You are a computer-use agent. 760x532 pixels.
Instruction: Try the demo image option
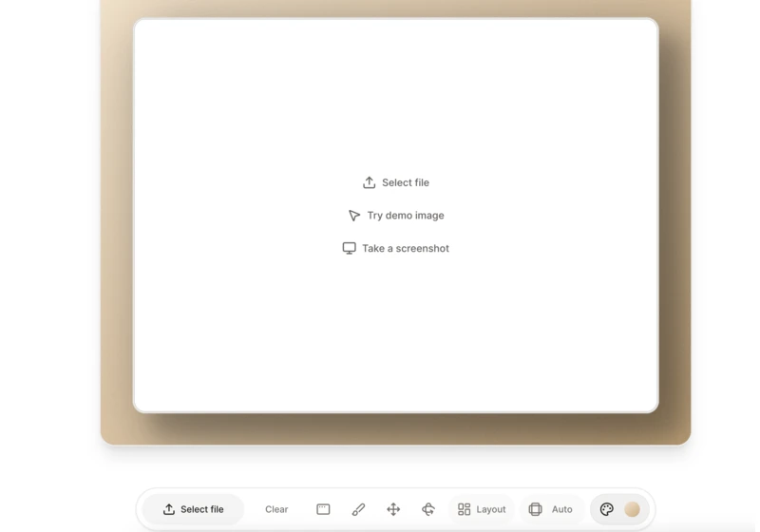click(396, 215)
